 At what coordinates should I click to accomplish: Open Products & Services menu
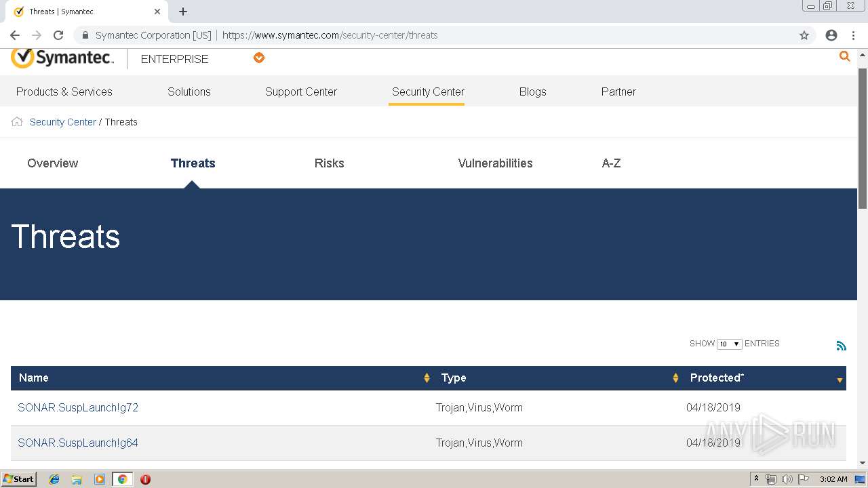tap(64, 91)
